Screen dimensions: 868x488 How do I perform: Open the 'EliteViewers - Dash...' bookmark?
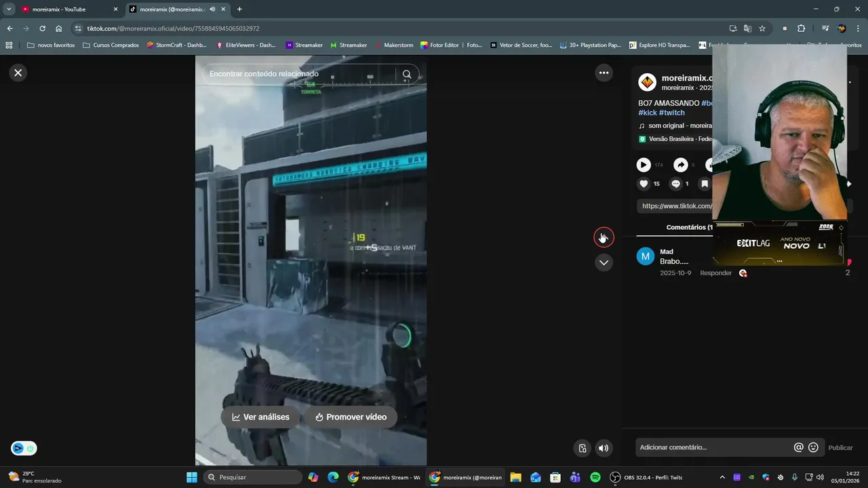click(246, 45)
